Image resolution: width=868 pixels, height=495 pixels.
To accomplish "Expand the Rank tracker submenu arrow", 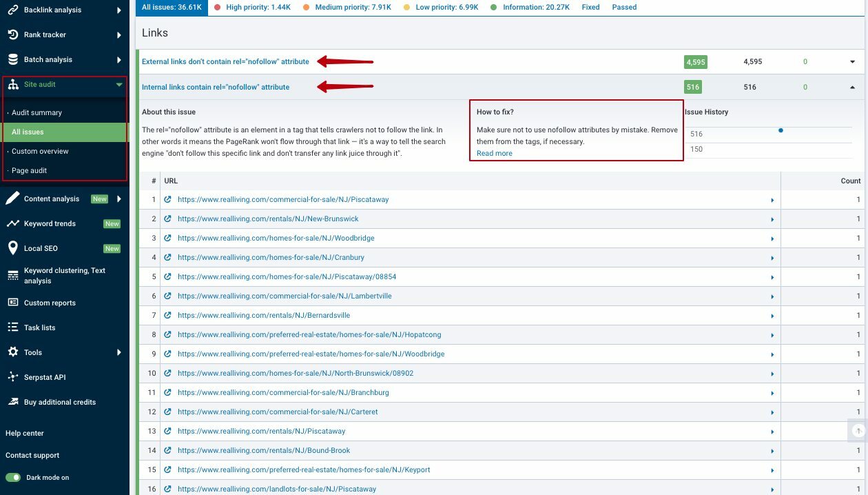I will click(119, 34).
